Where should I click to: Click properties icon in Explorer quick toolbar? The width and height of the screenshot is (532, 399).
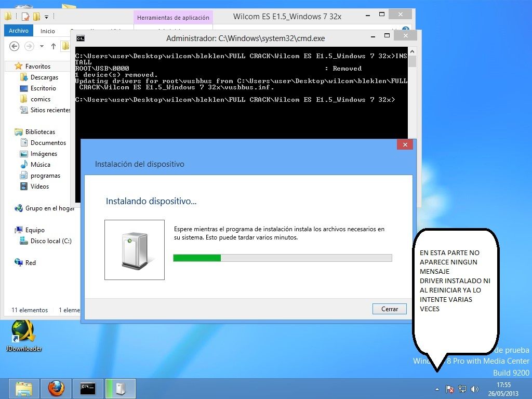26,16
